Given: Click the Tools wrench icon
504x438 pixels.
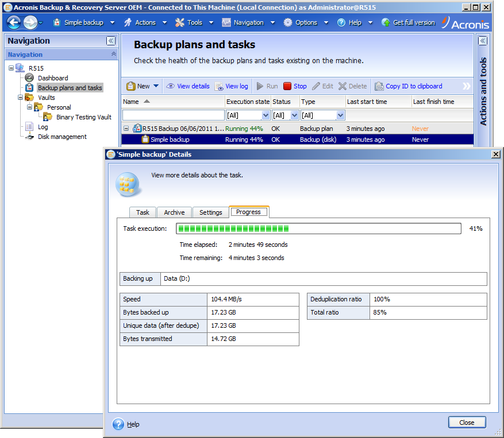Looking at the screenshot, I should point(180,22).
